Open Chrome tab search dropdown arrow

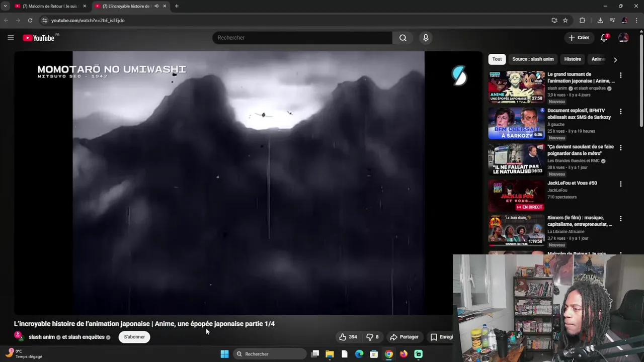click(x=5, y=6)
